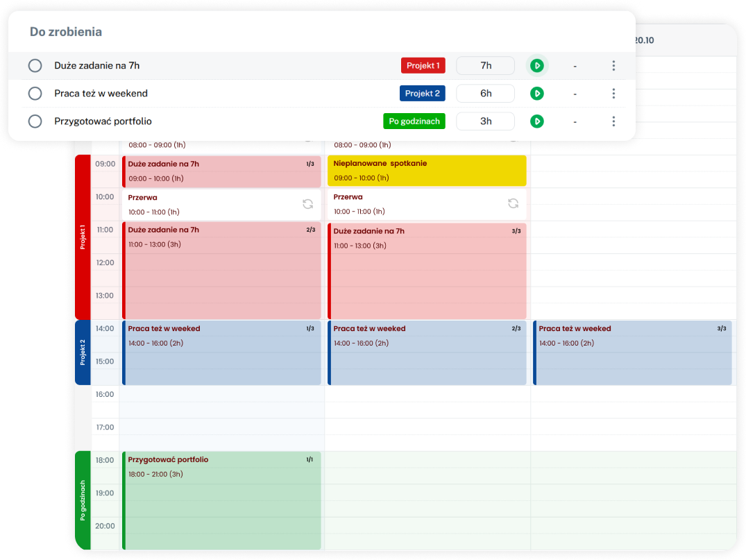This screenshot has width=746, height=560.
Task: Click recurring icon on first Przerwa event
Action: 307,203
